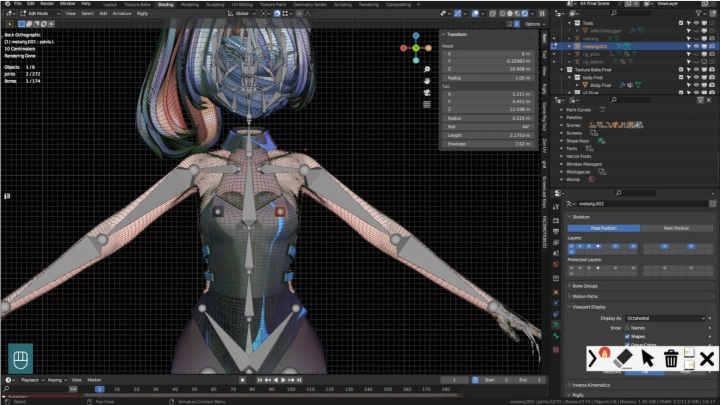The height and width of the screenshot is (405, 720).
Task: Open the Texture properties checker icon
Action: 556,350
